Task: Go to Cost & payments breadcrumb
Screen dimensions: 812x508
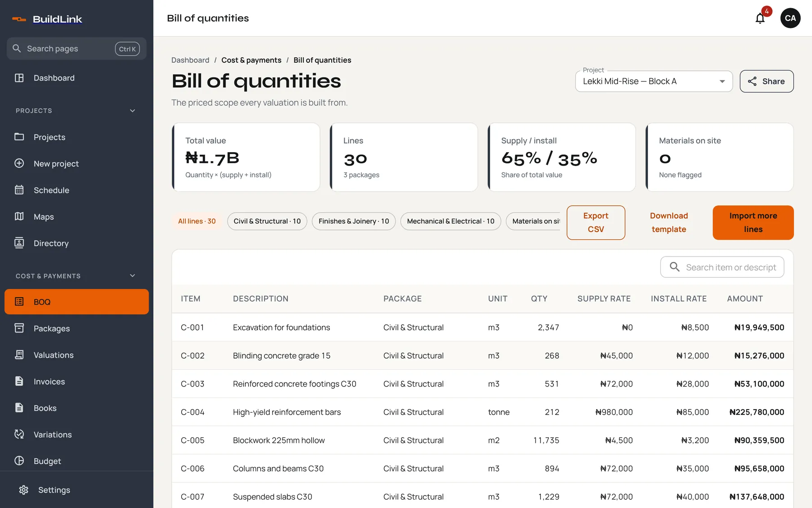Action: coord(251,60)
